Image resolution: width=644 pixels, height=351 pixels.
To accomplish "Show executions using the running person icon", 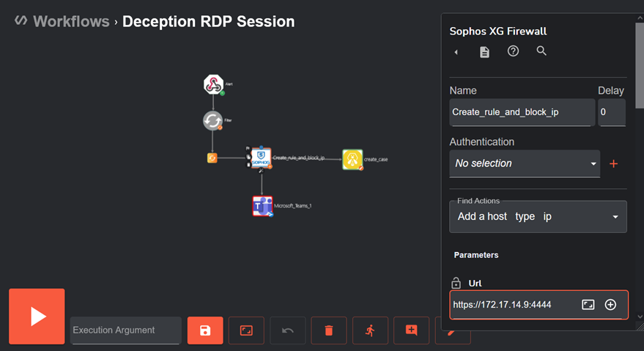I will click(370, 330).
